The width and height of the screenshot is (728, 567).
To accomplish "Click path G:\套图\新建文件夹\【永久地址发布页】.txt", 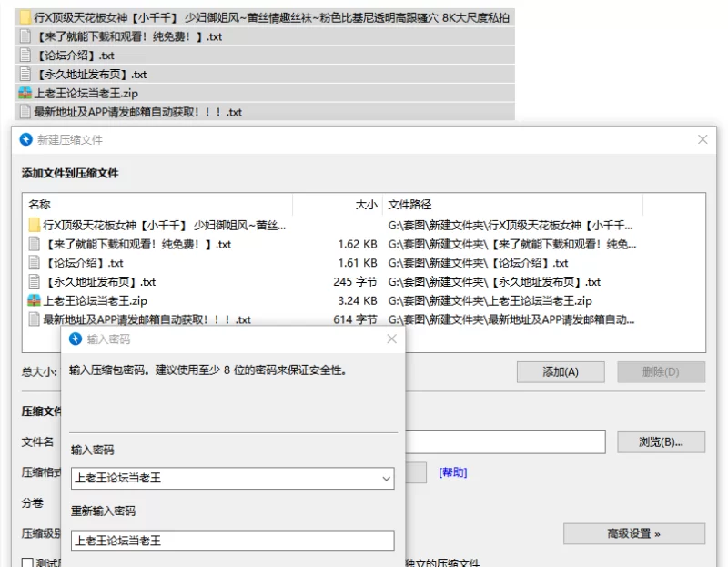I will click(494, 282).
